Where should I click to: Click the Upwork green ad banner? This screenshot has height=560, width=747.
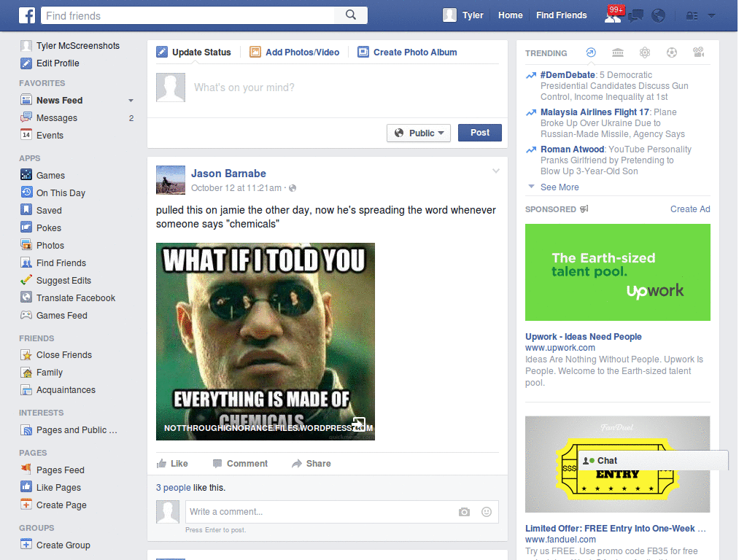point(617,273)
